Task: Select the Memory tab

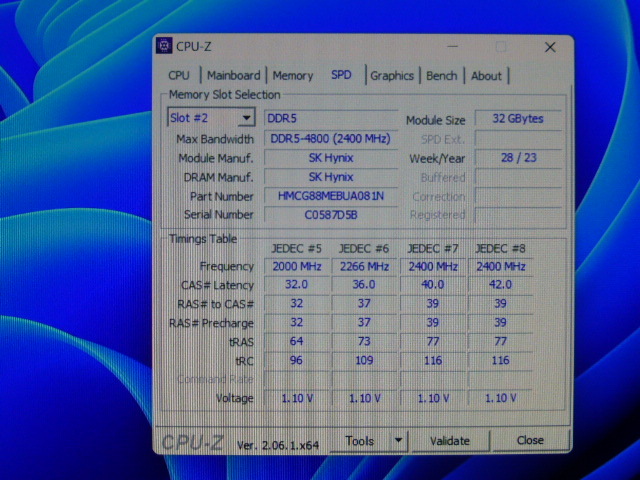Action: click(x=293, y=76)
